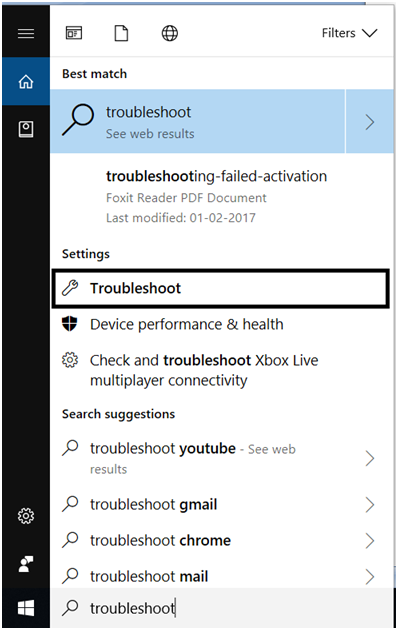Open the Notebook icon in sidebar

pyautogui.click(x=26, y=129)
